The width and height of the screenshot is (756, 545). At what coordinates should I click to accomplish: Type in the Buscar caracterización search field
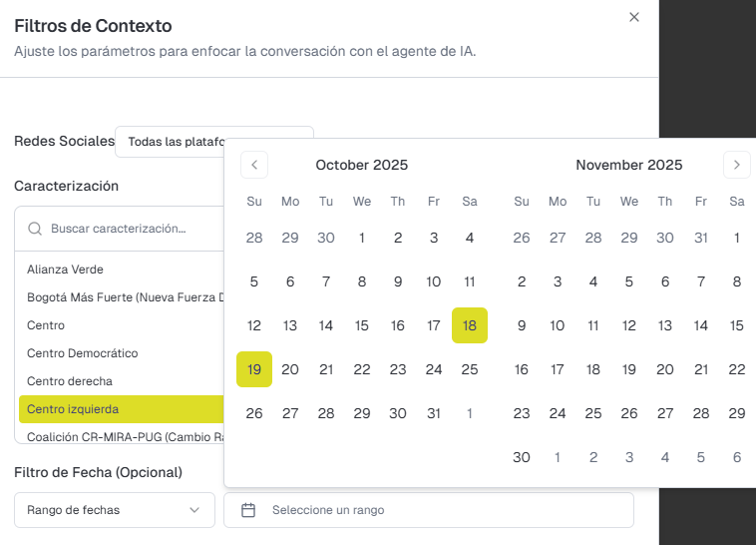pyautogui.click(x=130, y=229)
